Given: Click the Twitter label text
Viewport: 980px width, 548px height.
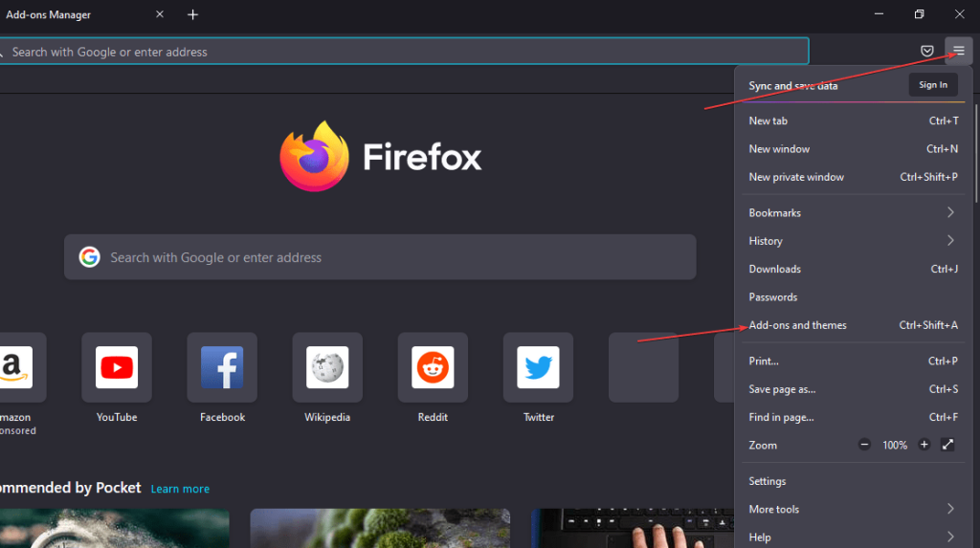Looking at the screenshot, I should tap(539, 417).
